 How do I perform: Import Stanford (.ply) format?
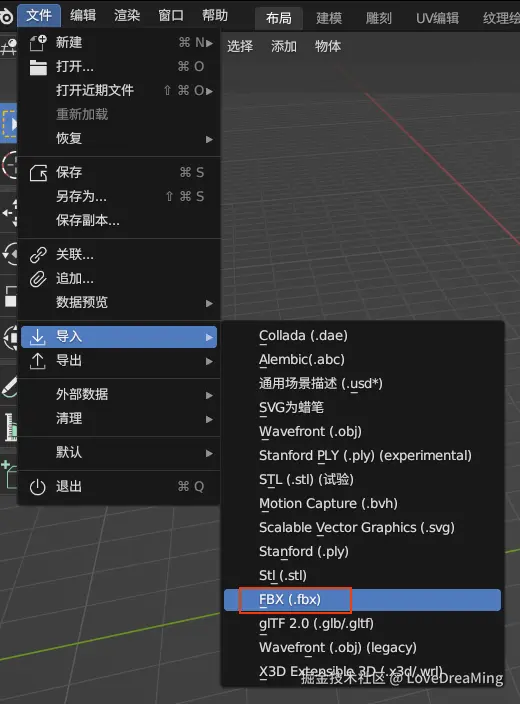[362, 551]
